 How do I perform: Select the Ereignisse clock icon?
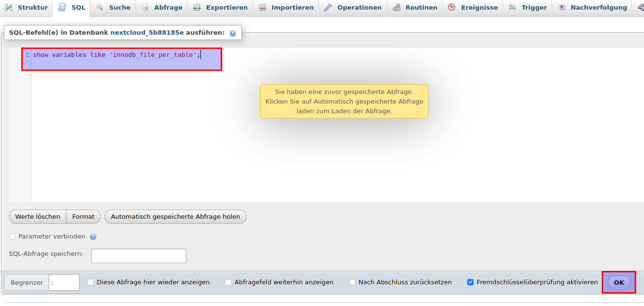tap(451, 7)
